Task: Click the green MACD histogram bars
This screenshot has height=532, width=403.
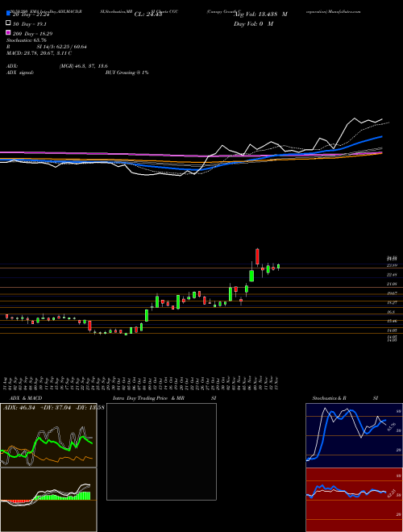Action: pos(63,496)
